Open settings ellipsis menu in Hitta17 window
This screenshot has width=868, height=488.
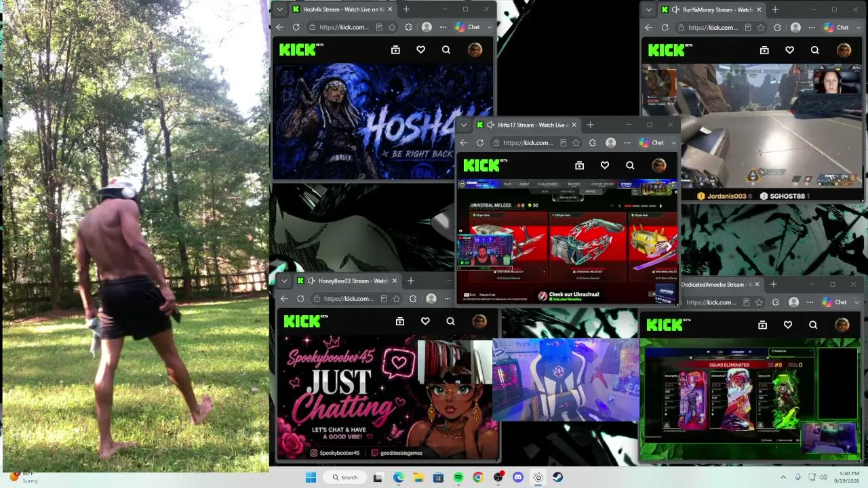coord(627,142)
